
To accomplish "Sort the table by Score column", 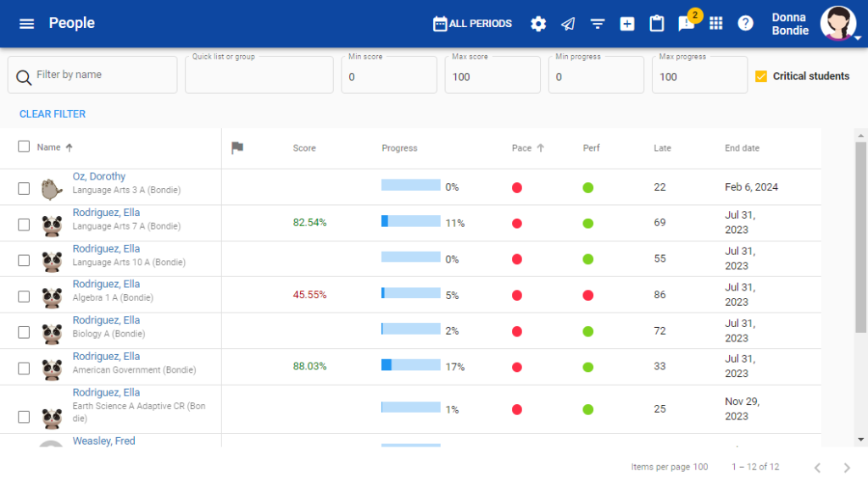I will pos(304,148).
